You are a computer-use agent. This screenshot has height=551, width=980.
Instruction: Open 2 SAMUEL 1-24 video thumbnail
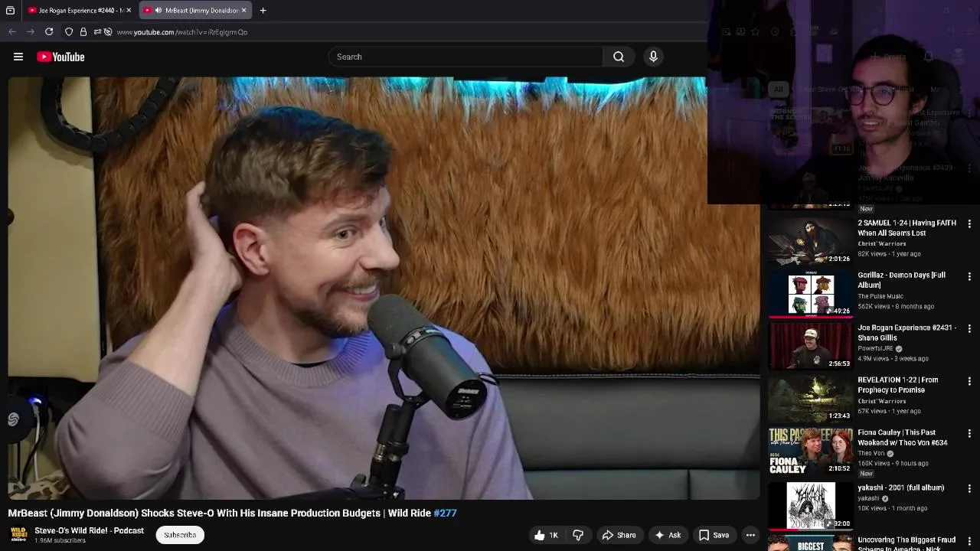pyautogui.click(x=810, y=240)
